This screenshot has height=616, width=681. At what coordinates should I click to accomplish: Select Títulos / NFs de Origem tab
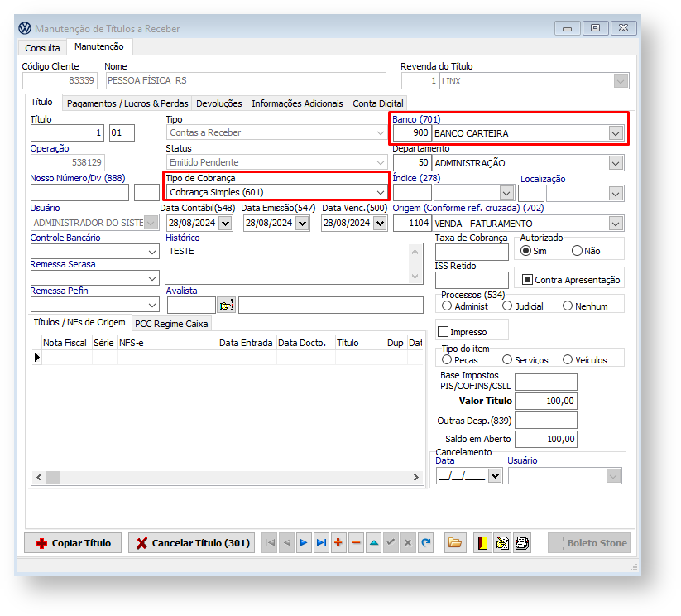(x=79, y=322)
